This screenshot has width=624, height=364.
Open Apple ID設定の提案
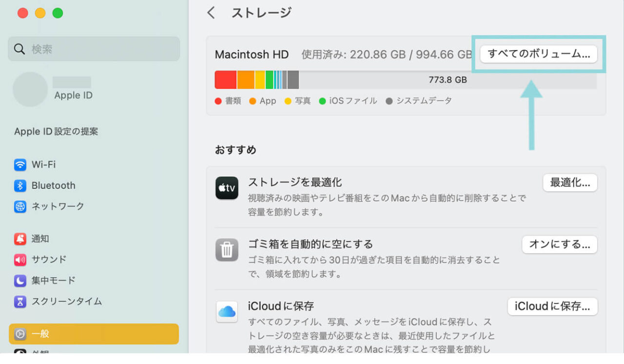[x=56, y=132]
